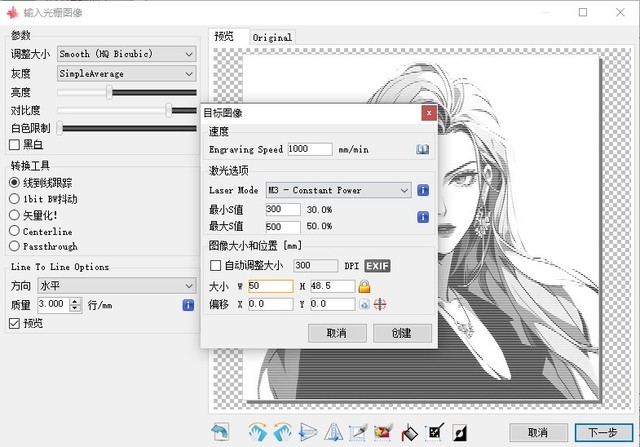Adjust the 对比度 contrast slider handle
Screen dimensions: 640x447
point(169,110)
